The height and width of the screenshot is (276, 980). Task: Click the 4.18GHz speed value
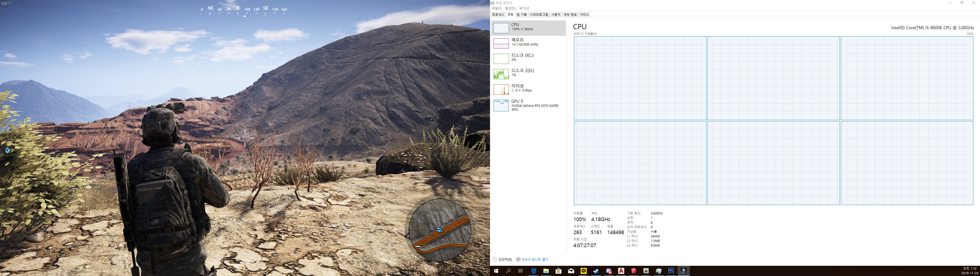(601, 220)
